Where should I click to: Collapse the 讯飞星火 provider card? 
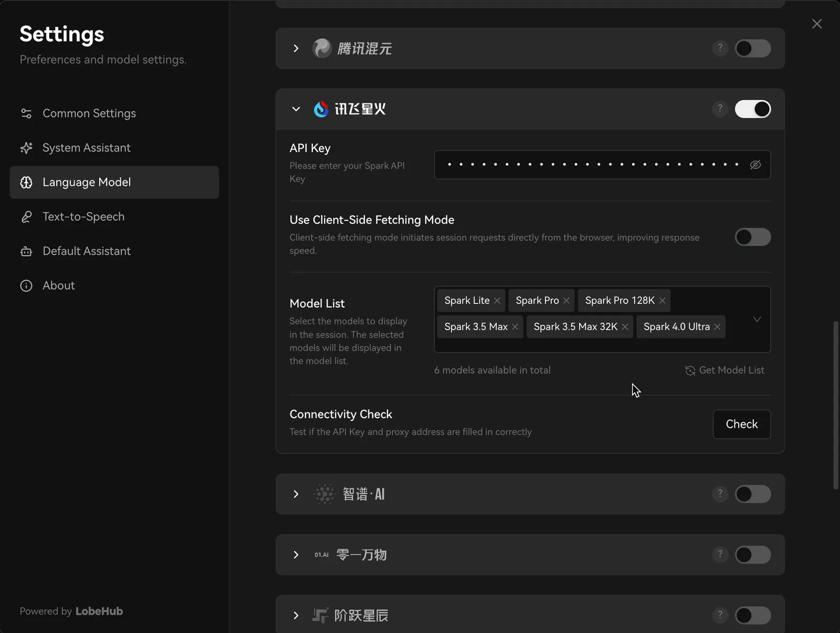[x=296, y=109]
